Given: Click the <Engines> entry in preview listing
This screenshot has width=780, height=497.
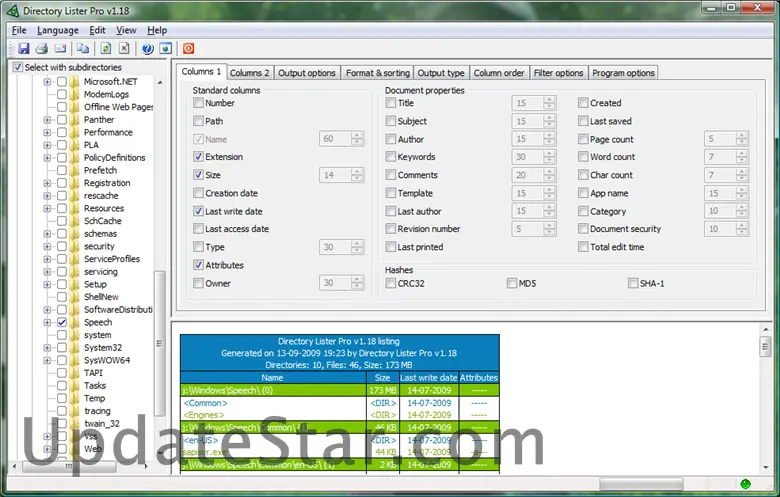Looking at the screenshot, I should pos(204,415).
